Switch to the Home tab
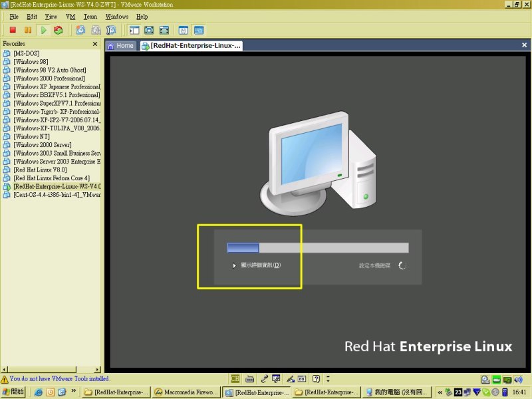The image size is (532, 399). pos(121,46)
